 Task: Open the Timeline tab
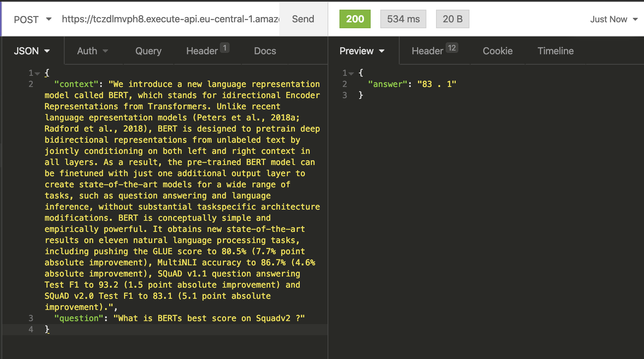(x=555, y=51)
